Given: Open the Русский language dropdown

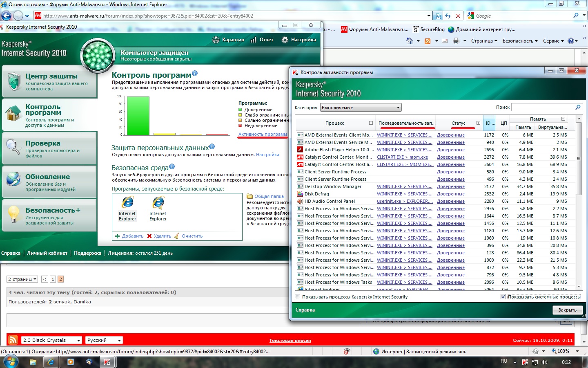Looking at the screenshot, I should click(104, 340).
